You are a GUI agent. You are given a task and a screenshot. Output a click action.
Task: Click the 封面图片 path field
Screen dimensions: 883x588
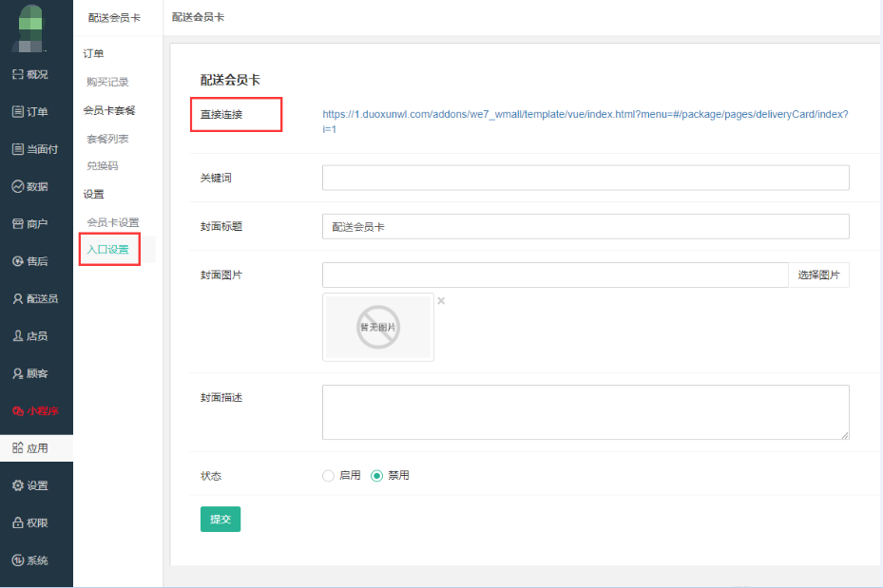(x=555, y=275)
